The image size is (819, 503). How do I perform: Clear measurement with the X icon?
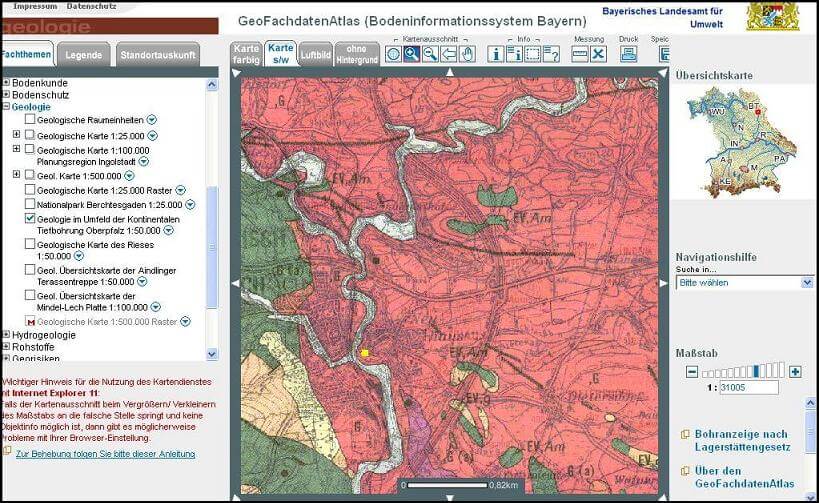[598, 54]
